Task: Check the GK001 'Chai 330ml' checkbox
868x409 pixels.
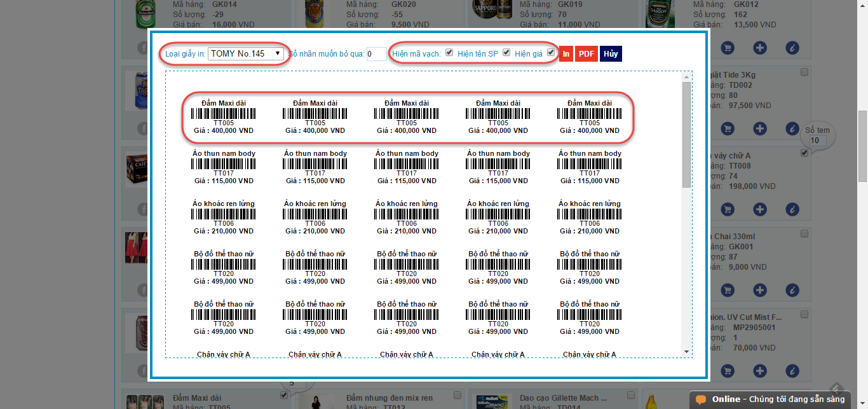Action: (804, 234)
